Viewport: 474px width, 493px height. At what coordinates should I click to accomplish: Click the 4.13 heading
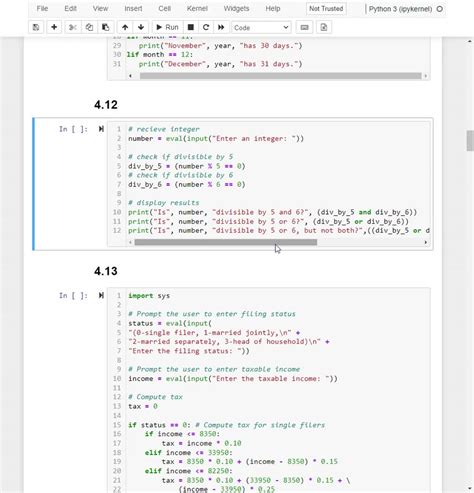click(x=106, y=271)
